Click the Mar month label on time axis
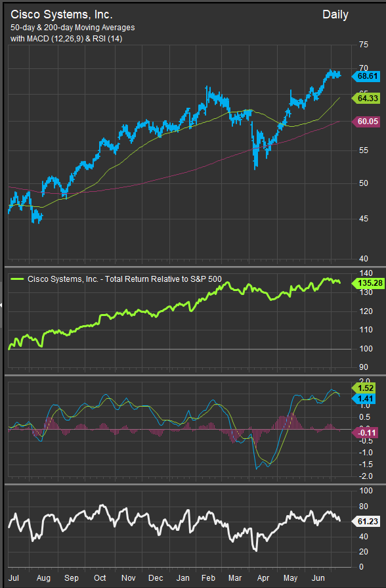386x588 pixels. (235, 578)
